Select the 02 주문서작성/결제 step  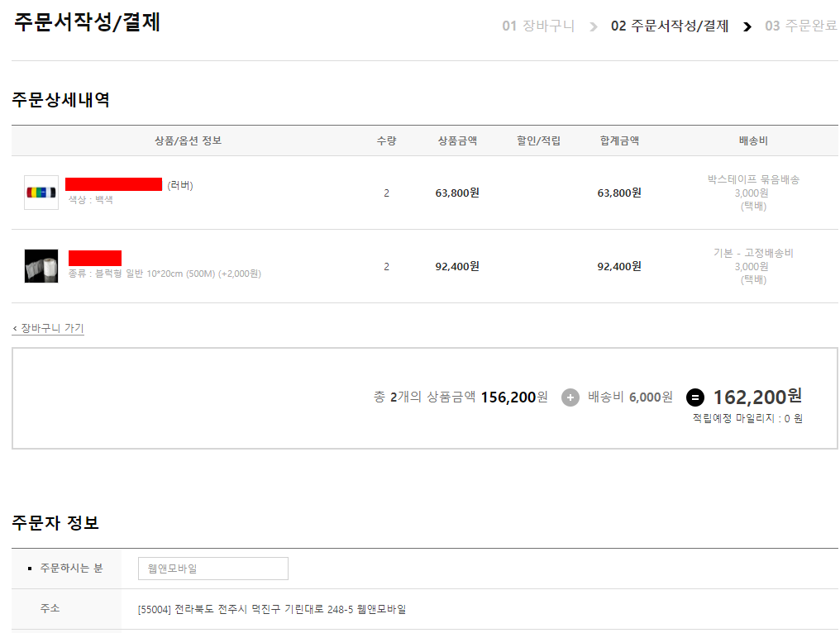click(670, 26)
